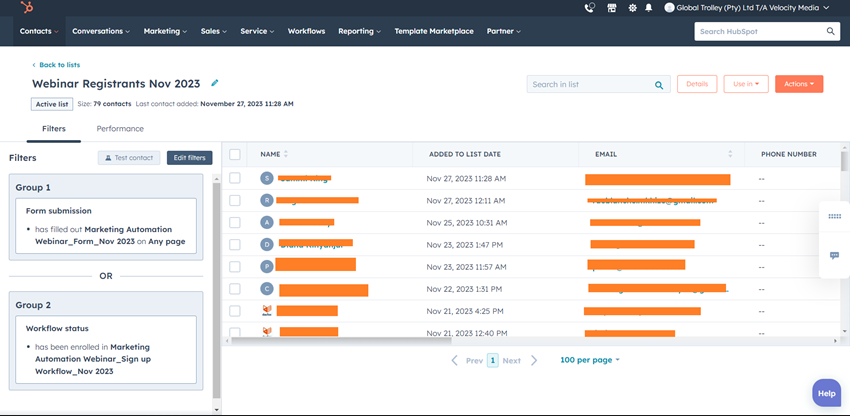Sort by Name column arrows
850x416 pixels.
coord(286,154)
